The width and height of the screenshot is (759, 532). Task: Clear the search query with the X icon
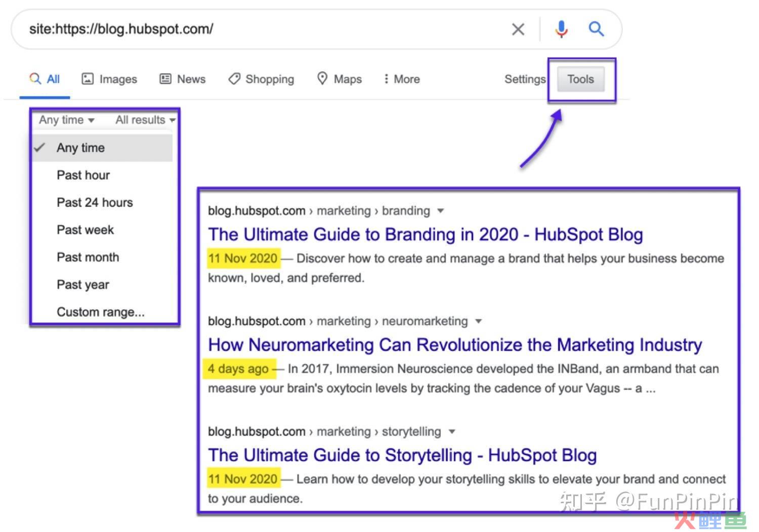click(x=518, y=29)
